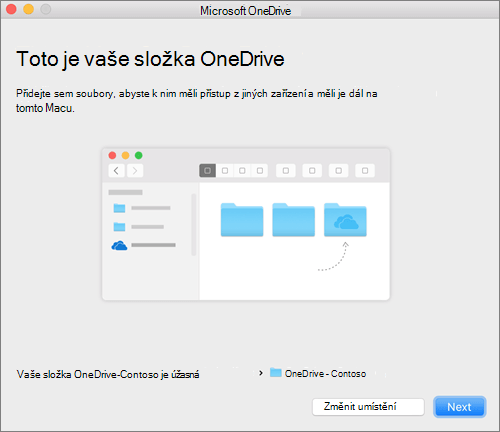The height and width of the screenshot is (432, 500).
Task: Minimize the Microsoft OneDrive window
Action: click(x=29, y=9)
